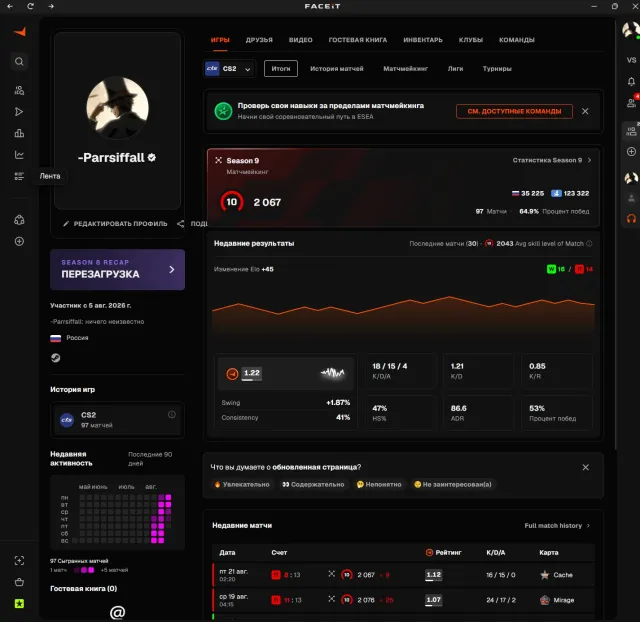The height and width of the screenshot is (622, 640).
Task: Open the КОМАНДЫ tab
Action: [x=517, y=40]
